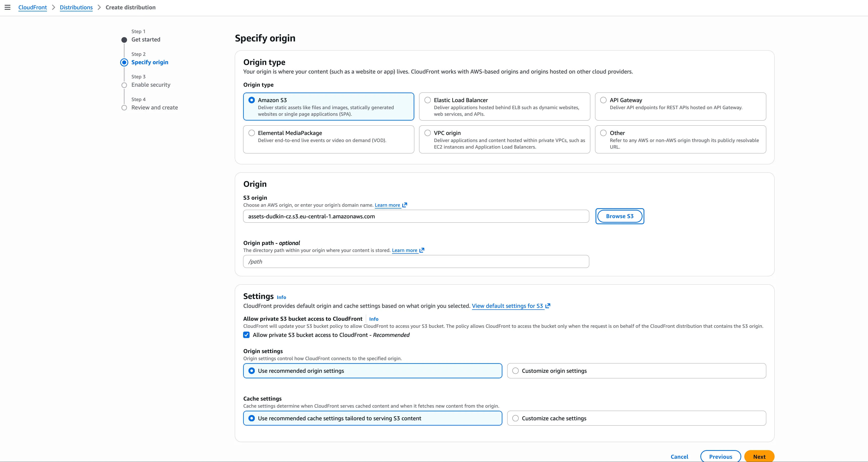Open View default settings for S3 link
The height and width of the screenshot is (462, 868).
[507, 306]
